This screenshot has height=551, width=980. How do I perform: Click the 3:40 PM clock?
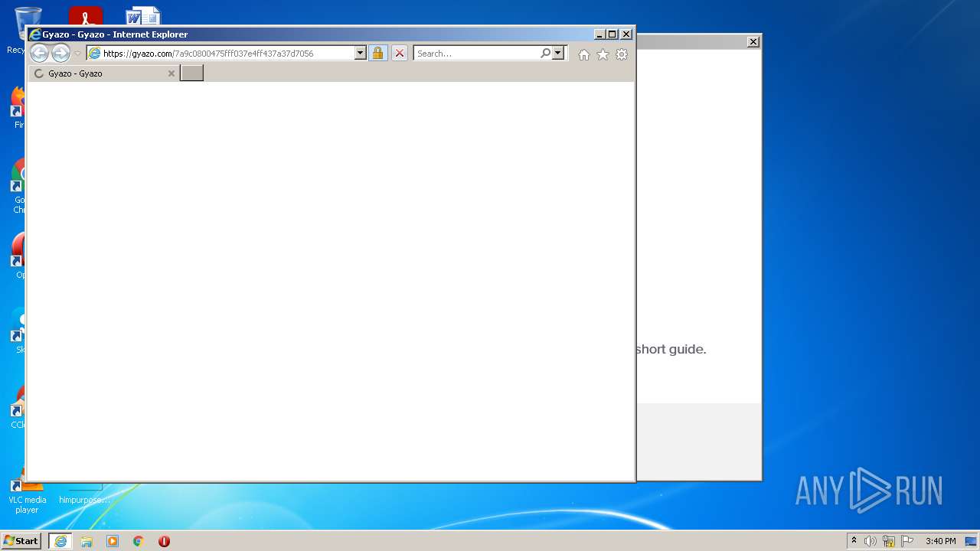pyautogui.click(x=940, y=541)
